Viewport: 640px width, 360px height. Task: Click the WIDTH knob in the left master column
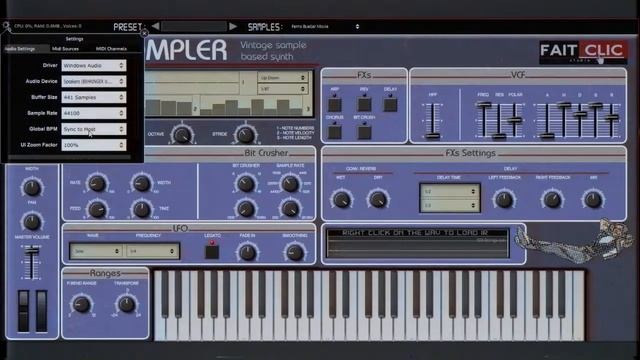click(x=31, y=187)
